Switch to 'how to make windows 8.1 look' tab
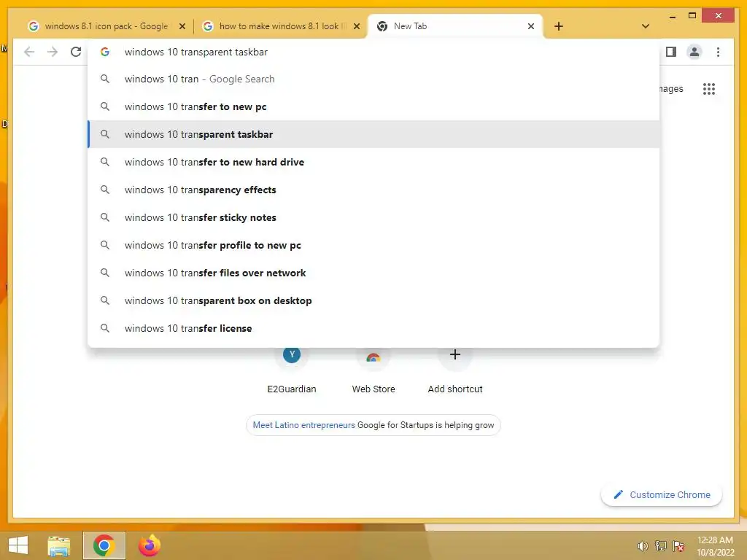The height and width of the screenshot is (560, 747). [x=280, y=26]
